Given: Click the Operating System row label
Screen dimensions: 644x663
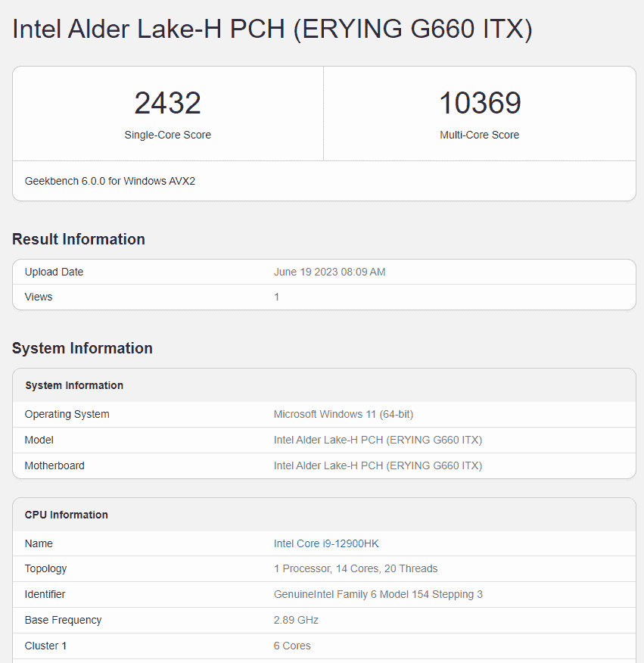Looking at the screenshot, I should click(67, 414).
